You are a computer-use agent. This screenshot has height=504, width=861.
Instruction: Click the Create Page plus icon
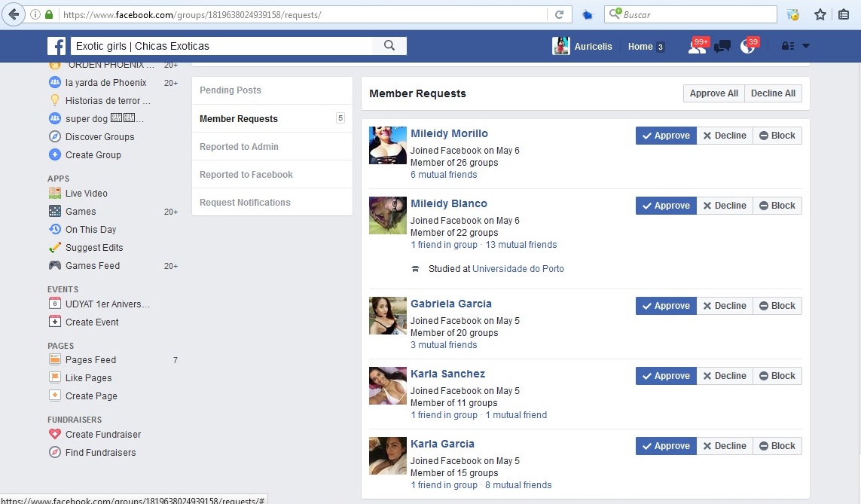pyautogui.click(x=55, y=396)
